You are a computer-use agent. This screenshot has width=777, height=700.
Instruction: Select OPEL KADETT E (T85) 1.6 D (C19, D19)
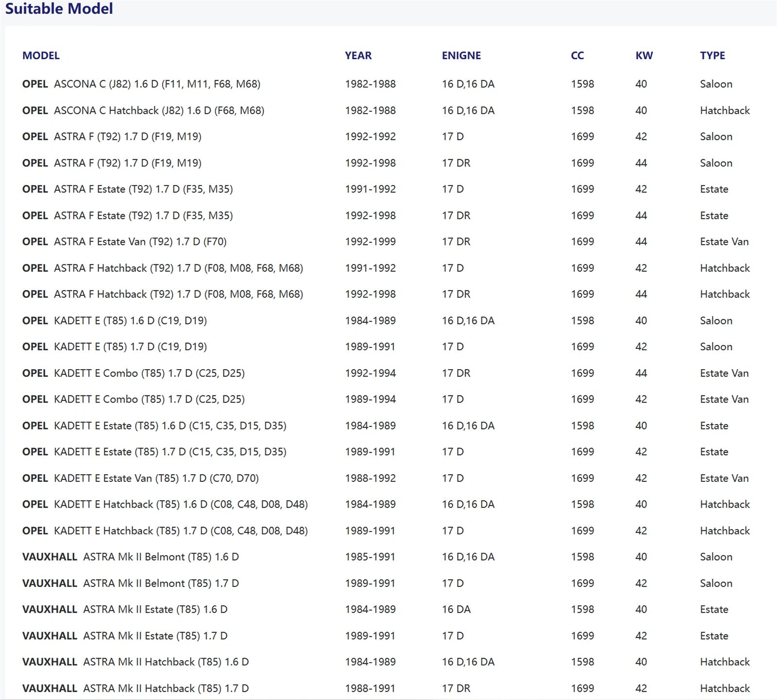115,321
